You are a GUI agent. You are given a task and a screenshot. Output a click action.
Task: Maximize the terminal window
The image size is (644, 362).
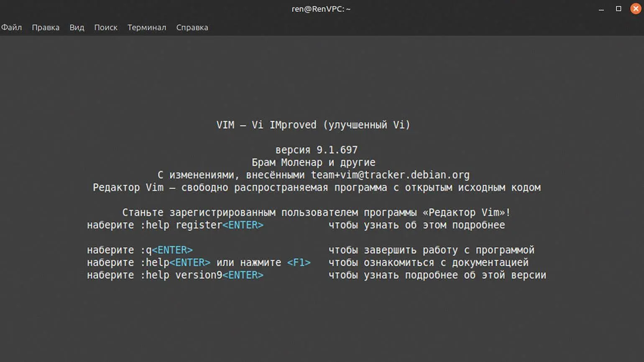(x=618, y=9)
